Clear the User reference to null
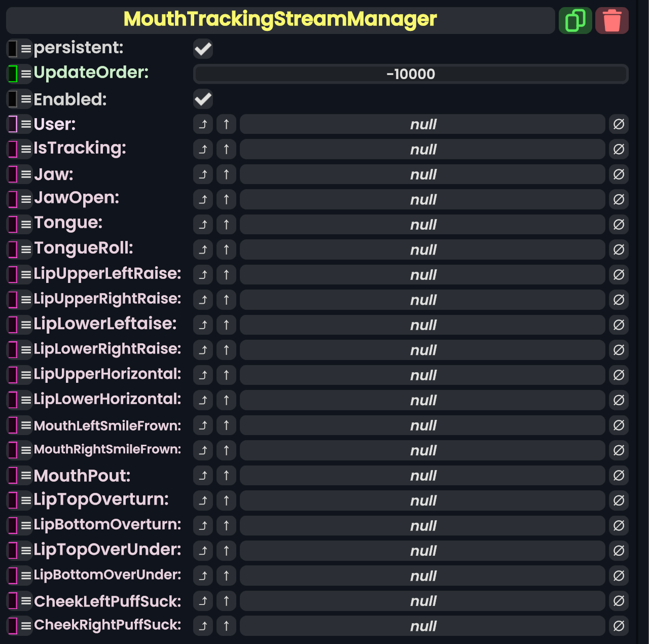The image size is (649, 644). pos(619,124)
